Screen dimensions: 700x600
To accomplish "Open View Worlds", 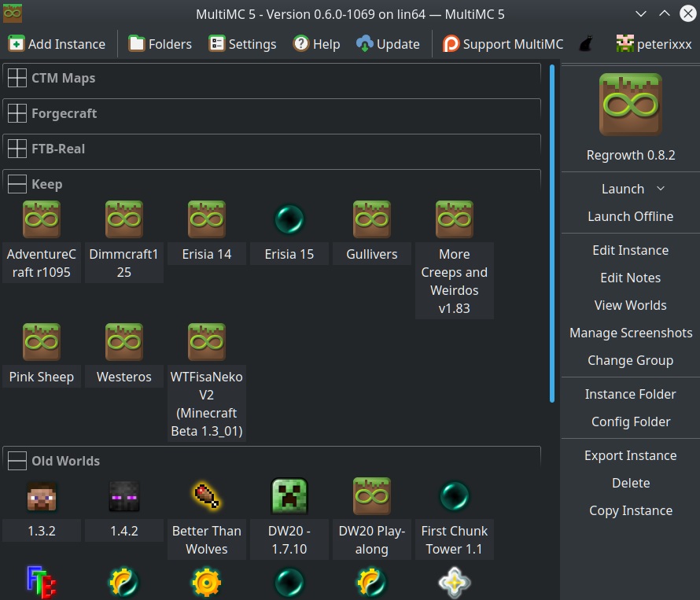I will (630, 305).
